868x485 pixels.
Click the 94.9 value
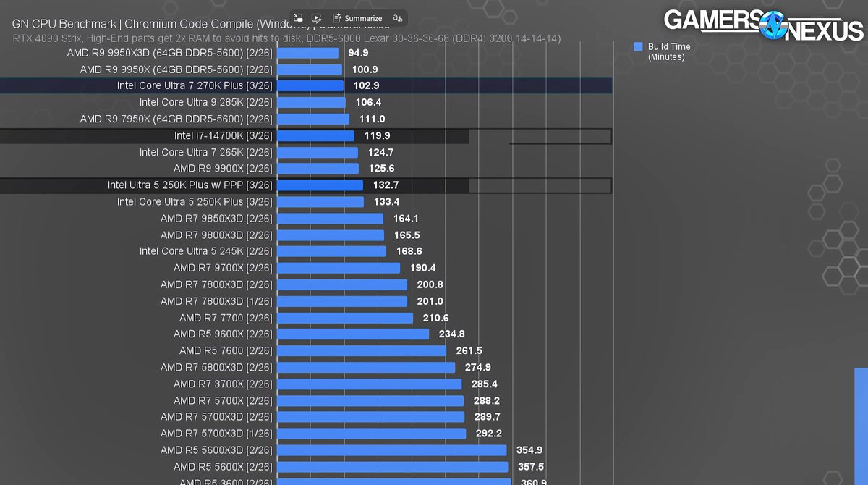click(357, 53)
